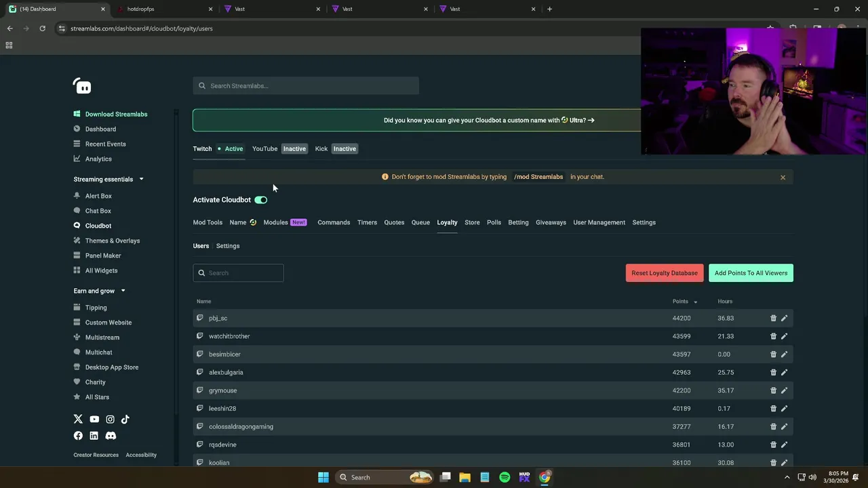Go back with browser back arrow
This screenshot has height=488, width=868.
point(9,28)
